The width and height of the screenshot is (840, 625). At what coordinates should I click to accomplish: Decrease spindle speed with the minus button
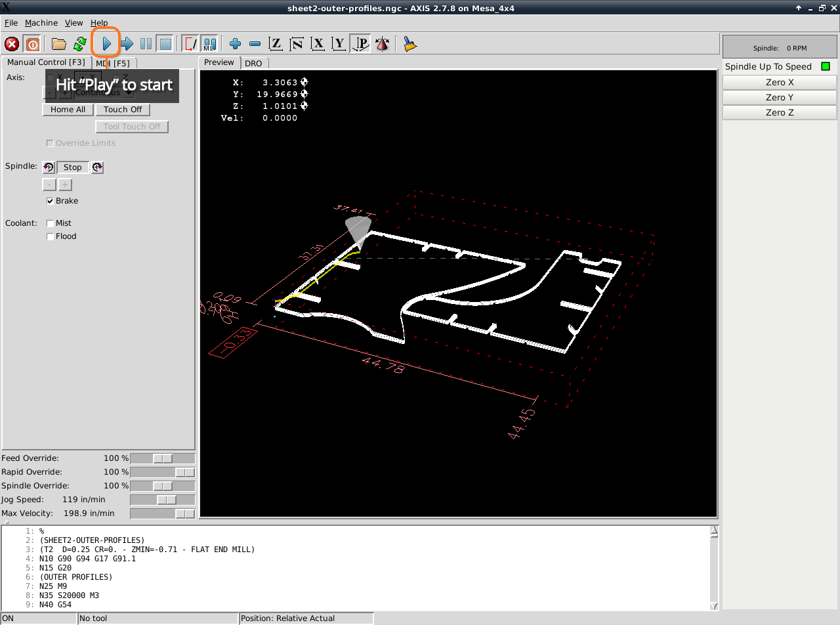[49, 184]
